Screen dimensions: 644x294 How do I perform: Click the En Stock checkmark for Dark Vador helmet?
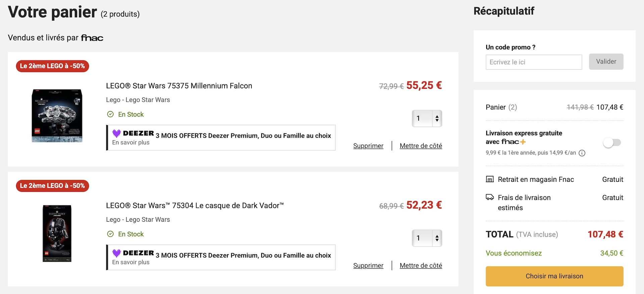[110, 234]
